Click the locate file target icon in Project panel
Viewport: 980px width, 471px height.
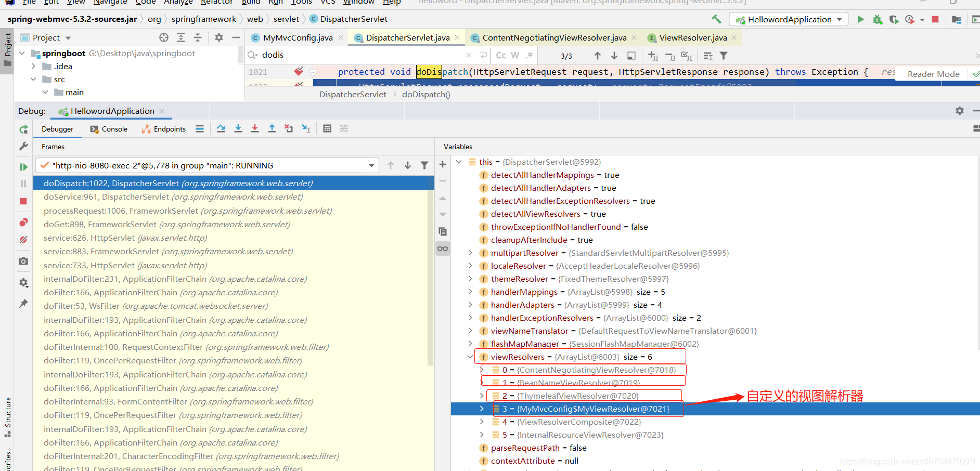pyautogui.click(x=164, y=37)
